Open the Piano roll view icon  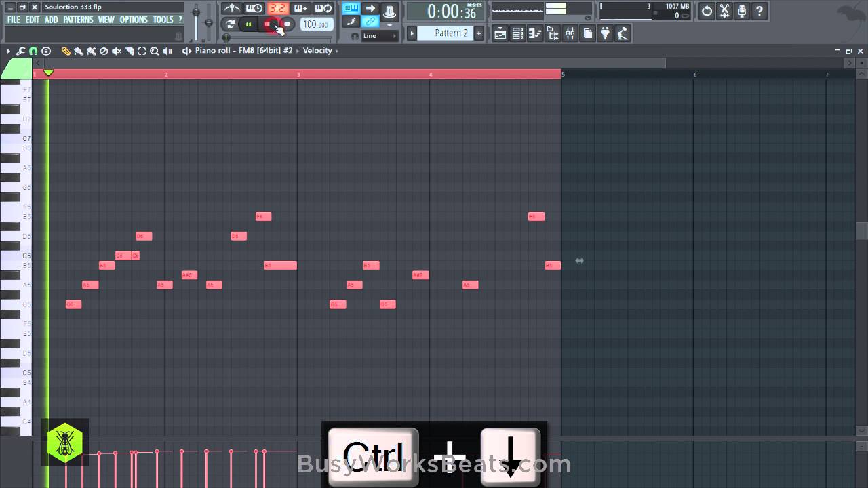pyautogui.click(x=536, y=33)
